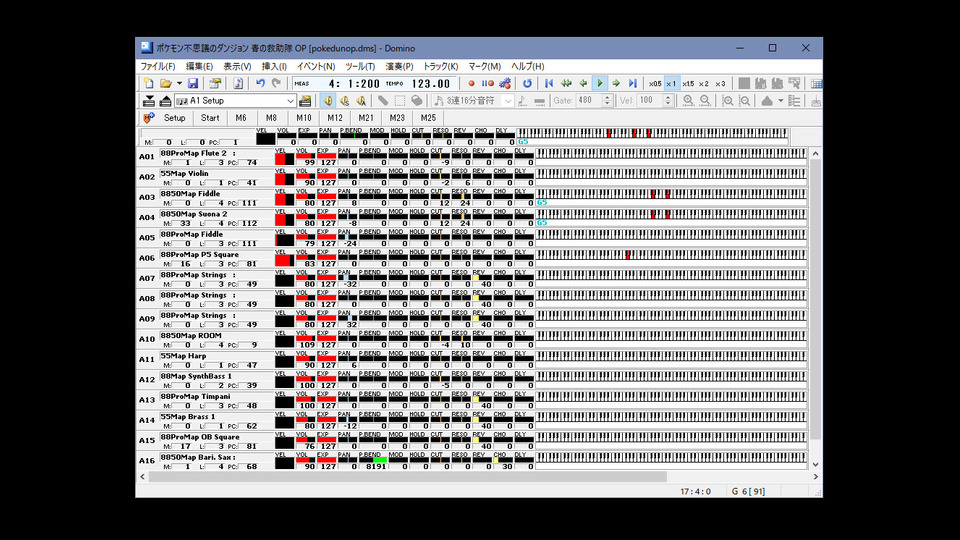Viewport: 960px width, 540px height.
Task: Open the A1 Setup track dropdown
Action: pyautogui.click(x=235, y=100)
